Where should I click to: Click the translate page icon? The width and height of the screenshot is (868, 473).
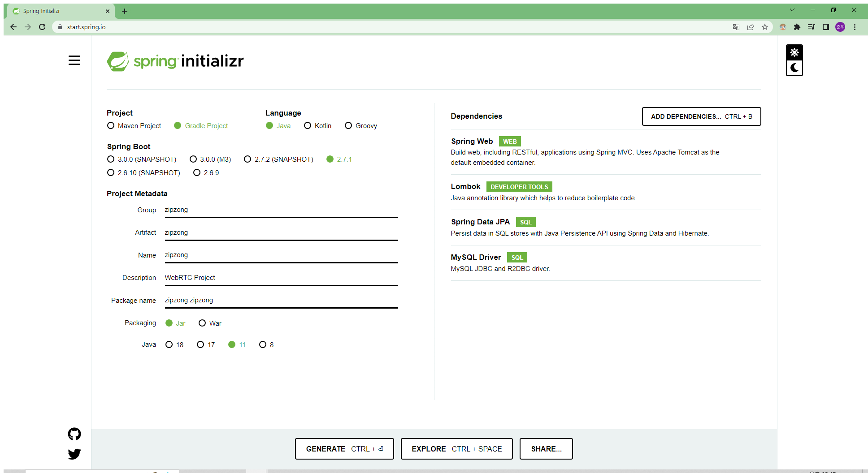[x=736, y=27]
